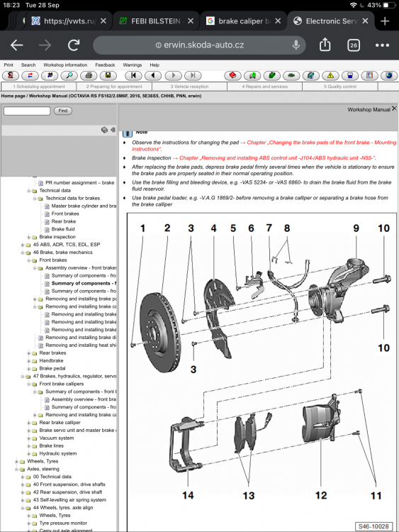Viewport: 399px width, 532px height.
Task: Add a new browser tab with plus
Action: tap(385, 21)
